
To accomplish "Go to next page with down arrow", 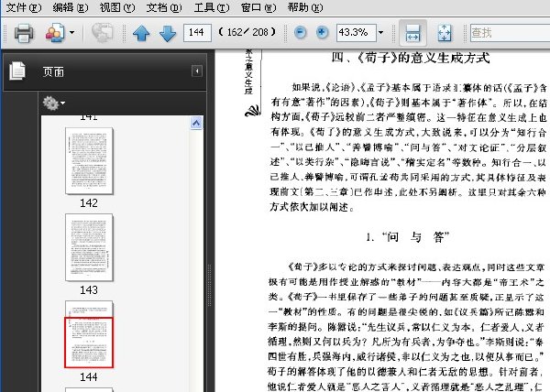I will pos(168,33).
